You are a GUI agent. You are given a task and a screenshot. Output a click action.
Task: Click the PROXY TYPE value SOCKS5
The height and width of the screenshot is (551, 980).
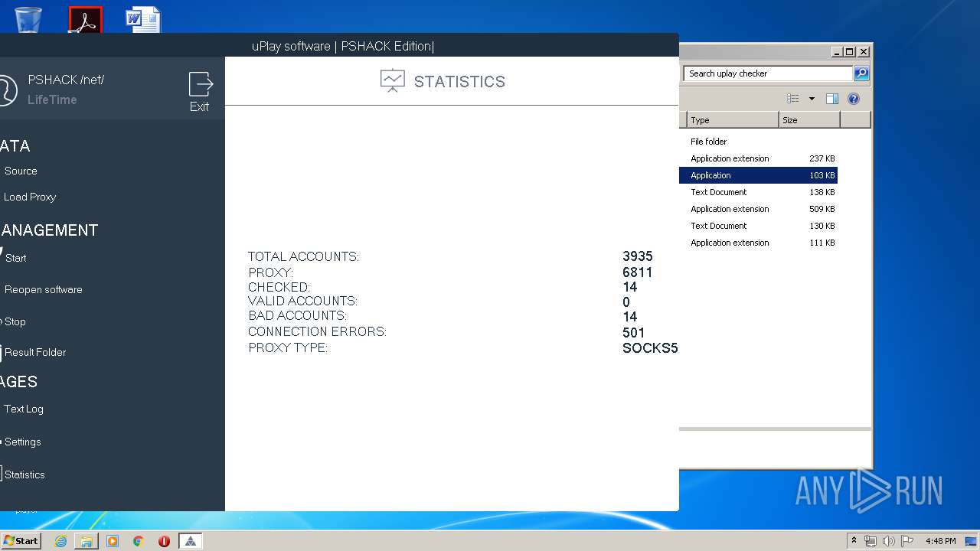(x=650, y=348)
